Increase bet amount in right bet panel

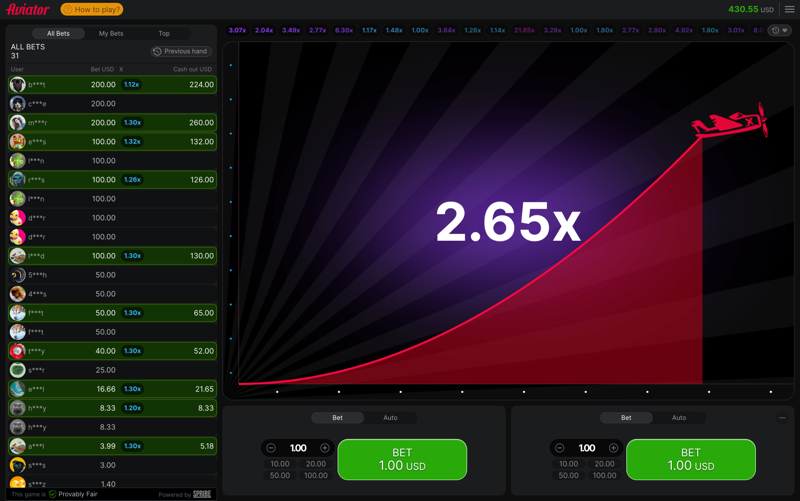pos(614,448)
